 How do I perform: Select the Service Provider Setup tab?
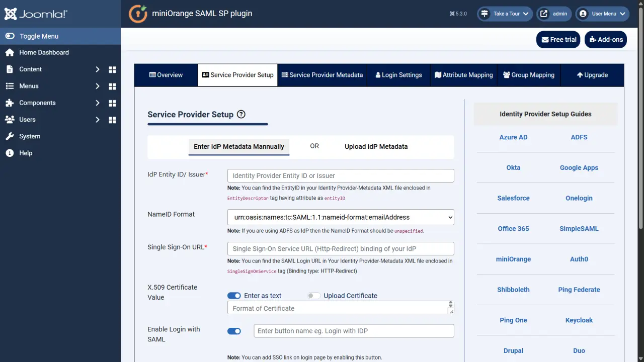[x=237, y=75]
